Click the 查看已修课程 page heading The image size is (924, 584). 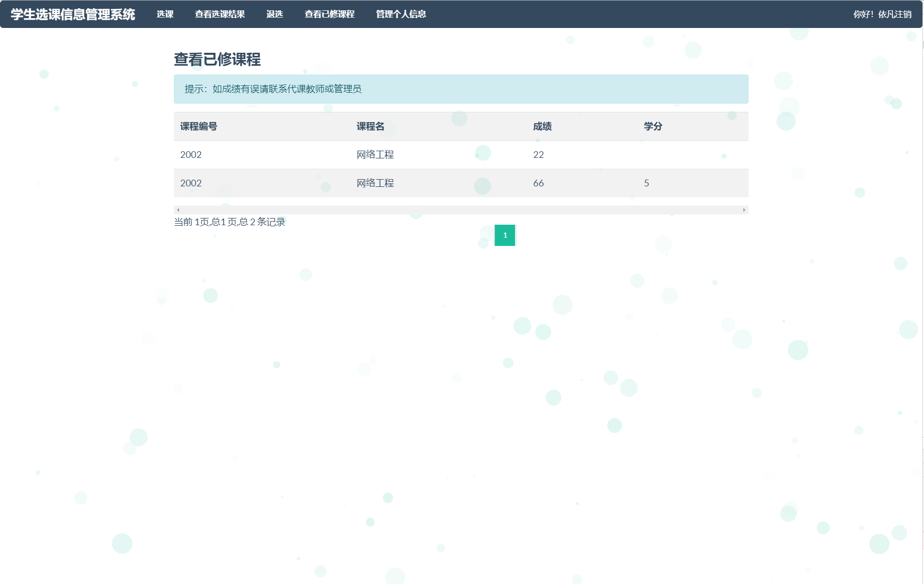[217, 60]
